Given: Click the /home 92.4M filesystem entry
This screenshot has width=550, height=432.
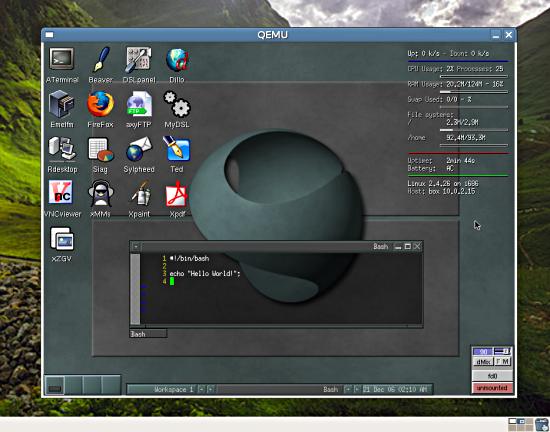Looking at the screenshot, I should tap(447, 138).
